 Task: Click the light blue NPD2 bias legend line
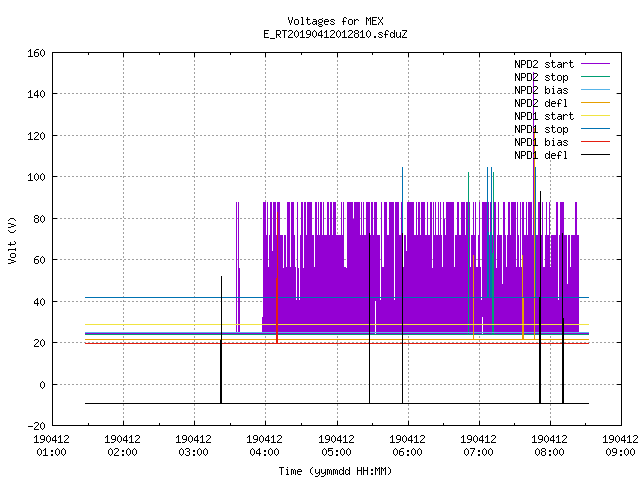point(595,90)
